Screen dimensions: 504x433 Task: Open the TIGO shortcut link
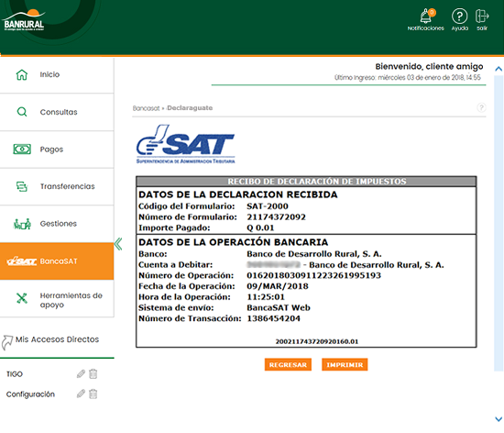[15, 374]
